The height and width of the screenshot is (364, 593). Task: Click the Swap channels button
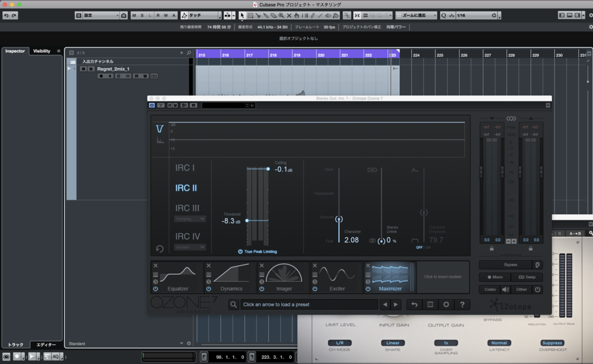click(527, 277)
